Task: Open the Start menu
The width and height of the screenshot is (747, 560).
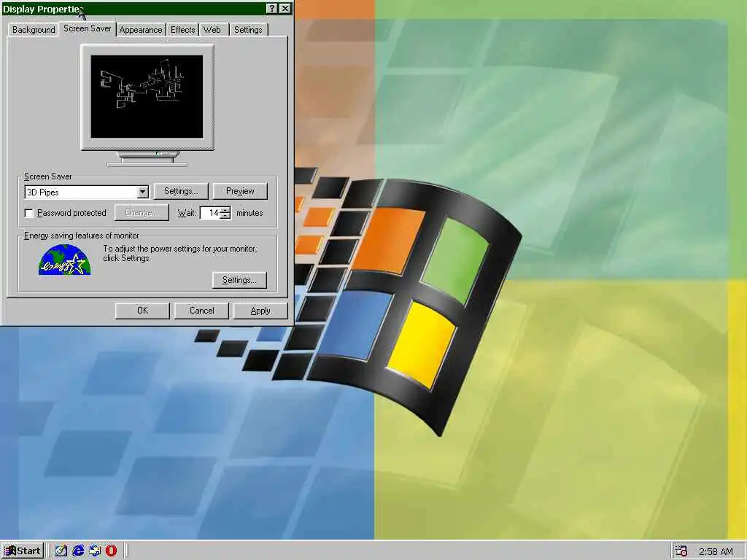Action: 23,551
